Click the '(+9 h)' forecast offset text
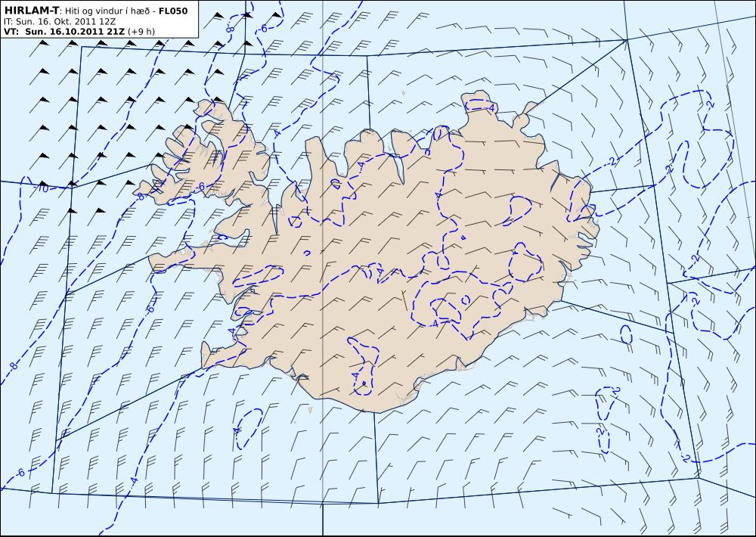This screenshot has height=537, width=756. tap(141, 32)
